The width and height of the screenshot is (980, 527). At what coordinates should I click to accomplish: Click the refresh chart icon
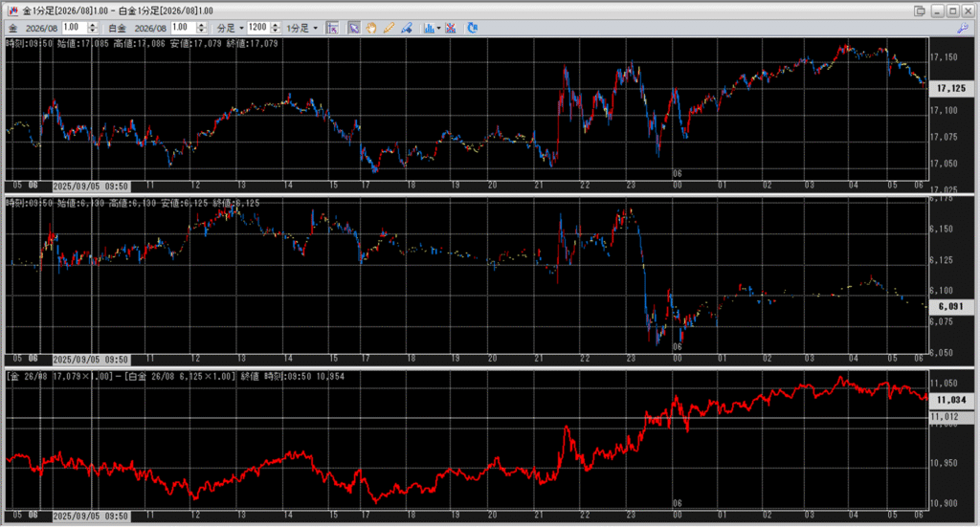(473, 28)
